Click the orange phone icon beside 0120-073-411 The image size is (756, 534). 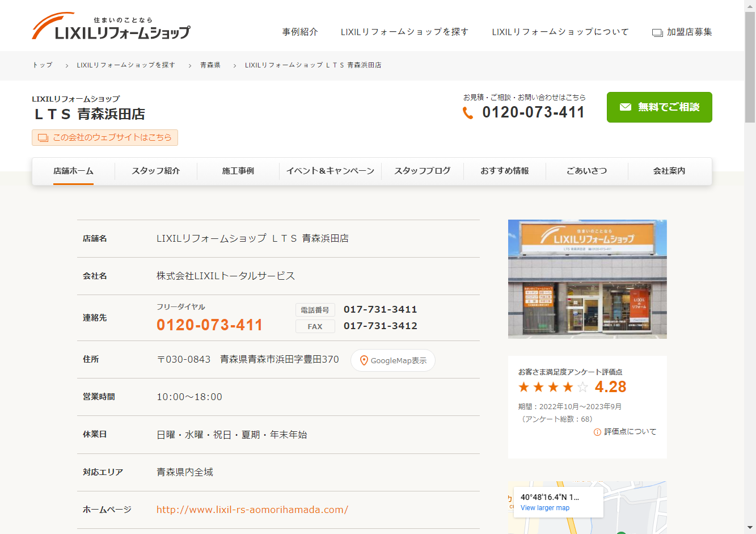[x=468, y=113]
